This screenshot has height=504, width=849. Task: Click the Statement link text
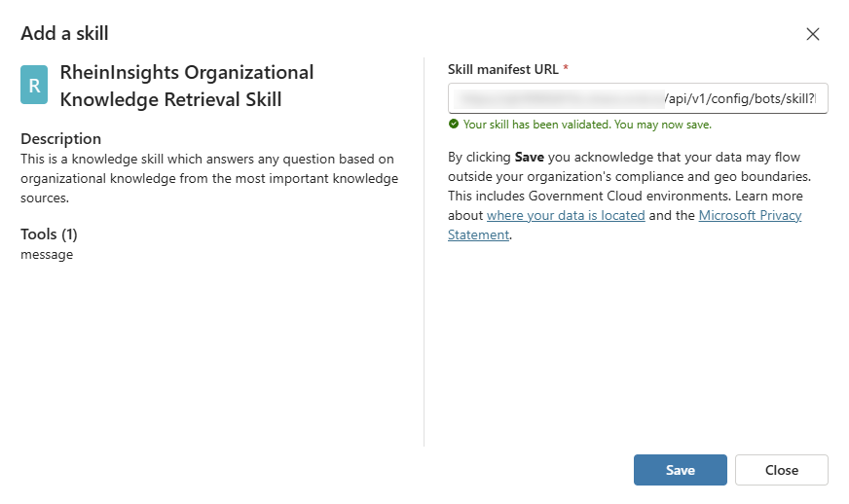(478, 234)
